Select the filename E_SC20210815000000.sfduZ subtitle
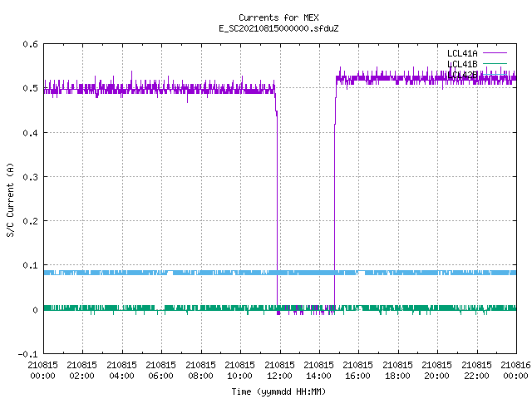 278,28
